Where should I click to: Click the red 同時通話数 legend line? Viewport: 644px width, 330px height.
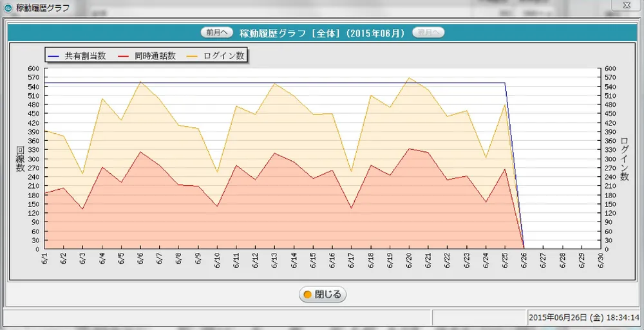(124, 56)
